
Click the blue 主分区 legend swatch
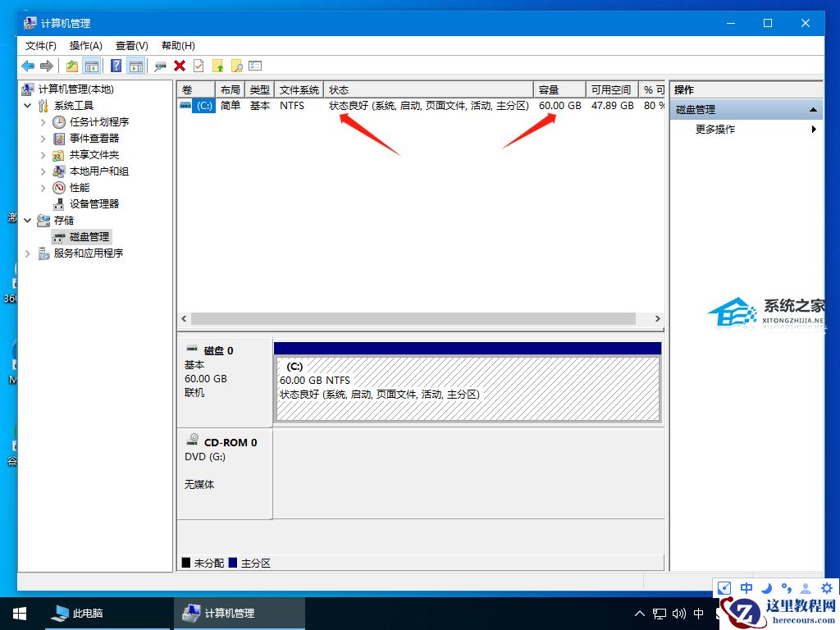(x=232, y=563)
